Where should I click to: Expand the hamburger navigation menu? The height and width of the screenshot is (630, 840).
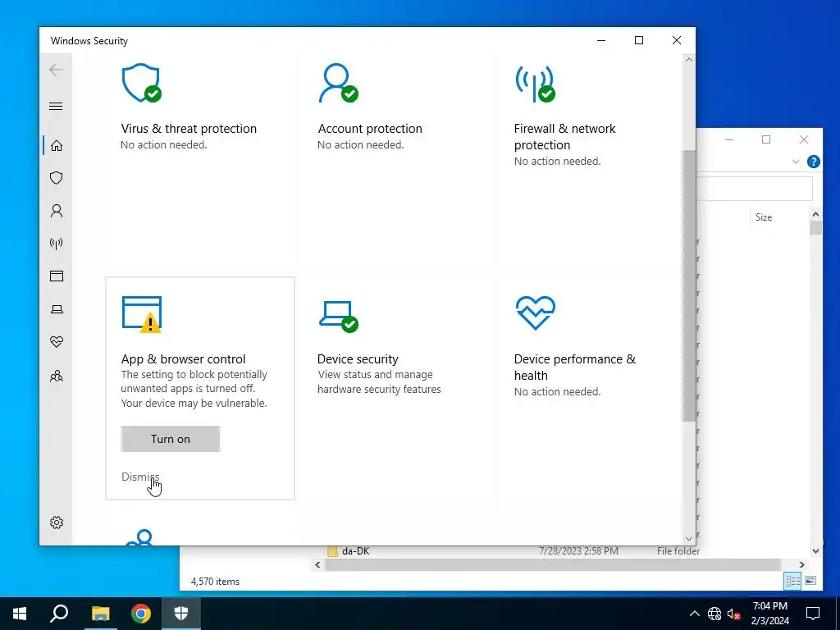[x=56, y=106]
